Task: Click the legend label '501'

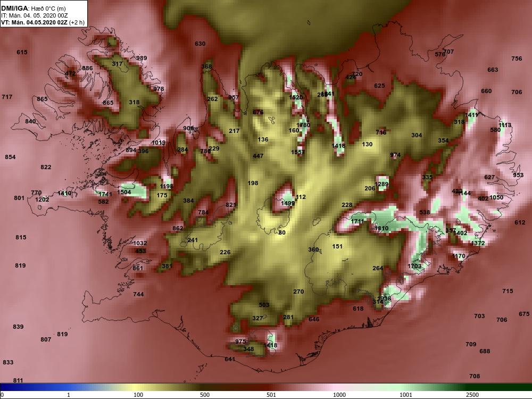Action: (271, 395)
